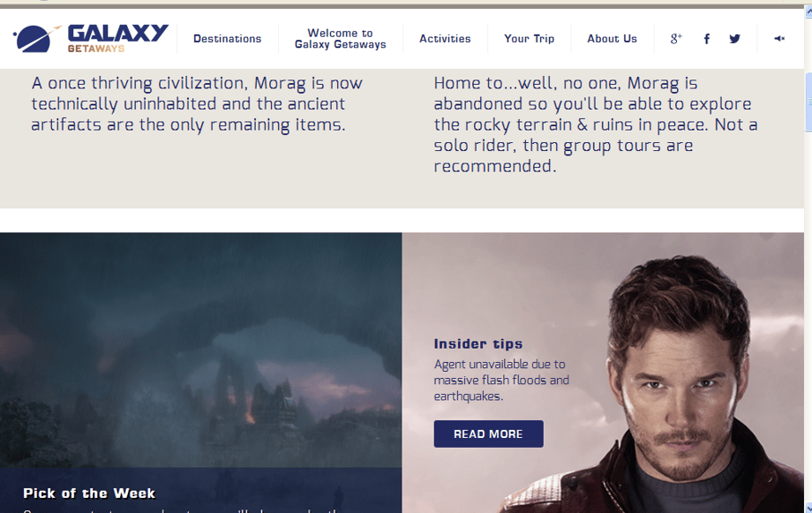The image size is (812, 513).
Task: Open the Destinations menu
Action: (228, 38)
